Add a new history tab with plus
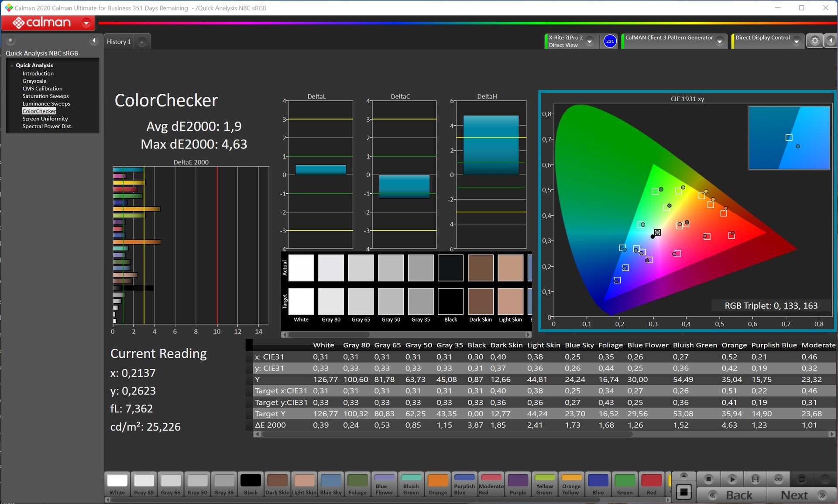The width and height of the screenshot is (838, 504). click(142, 42)
